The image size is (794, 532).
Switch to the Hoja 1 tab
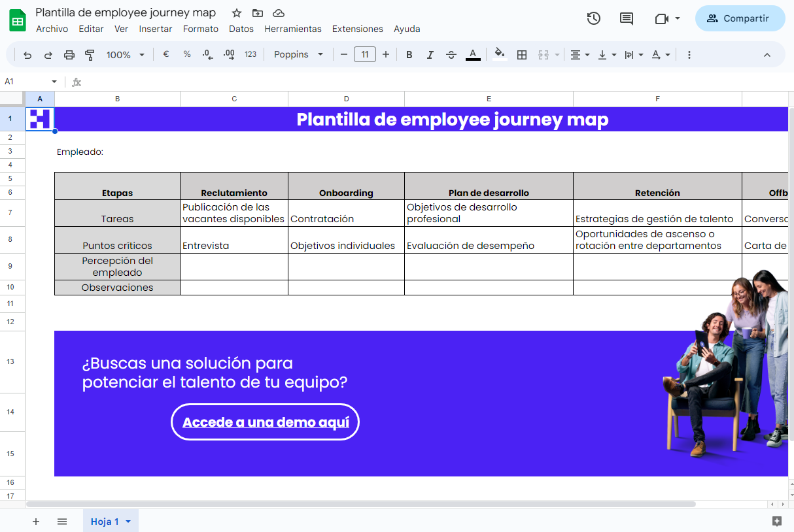105,521
